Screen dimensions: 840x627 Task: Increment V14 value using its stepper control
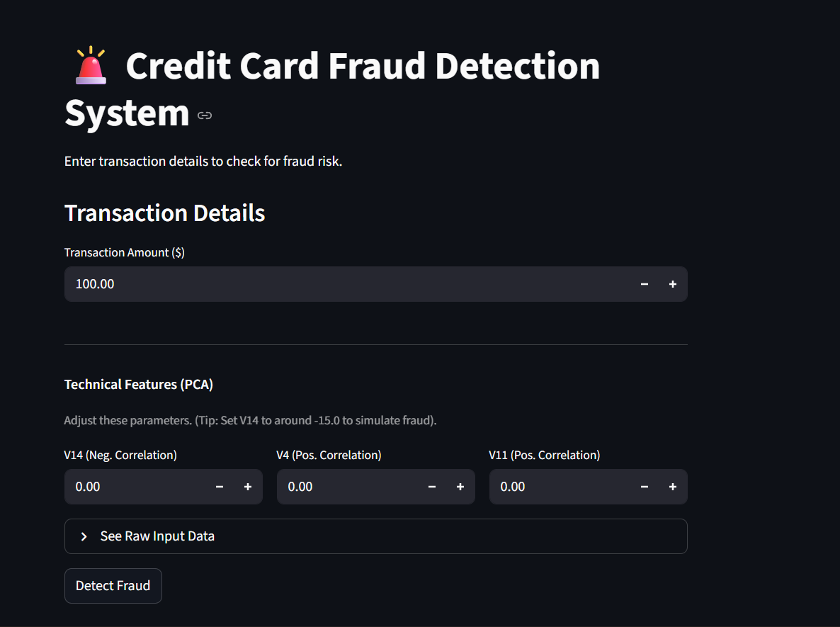247,487
